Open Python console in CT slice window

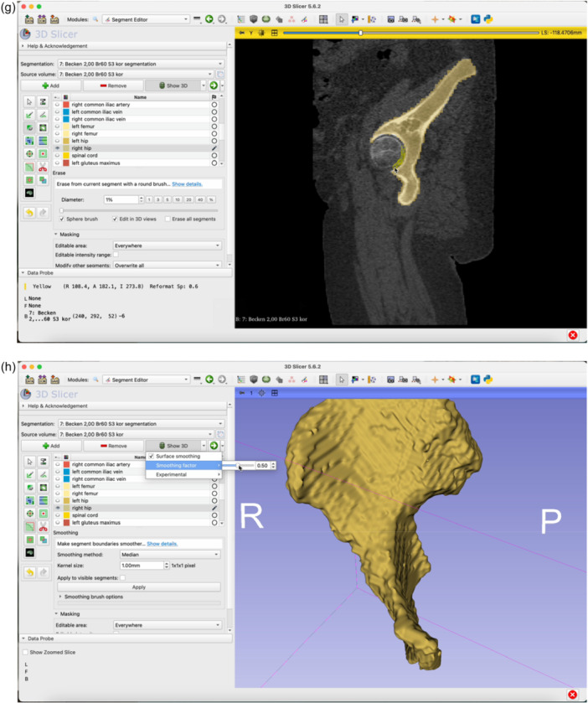pos(488,19)
